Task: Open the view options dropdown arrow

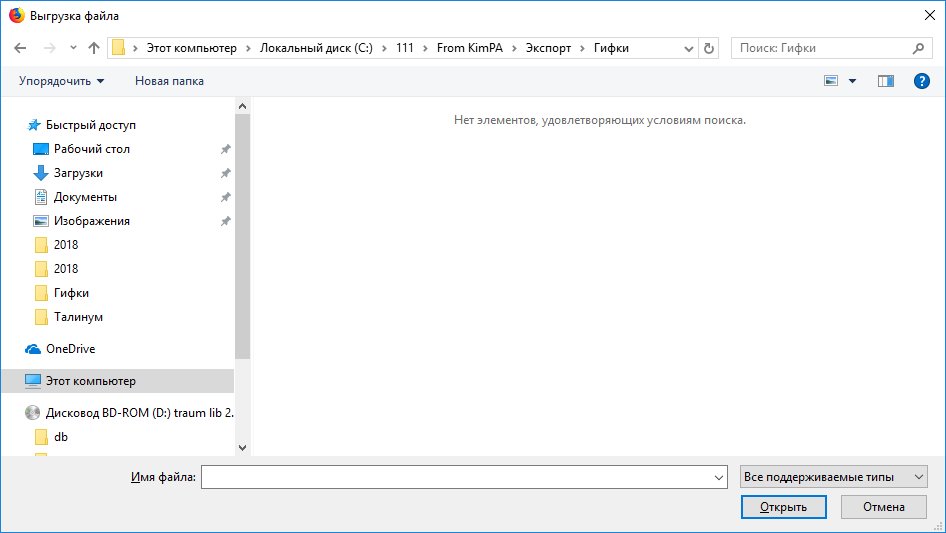Action: [x=852, y=81]
